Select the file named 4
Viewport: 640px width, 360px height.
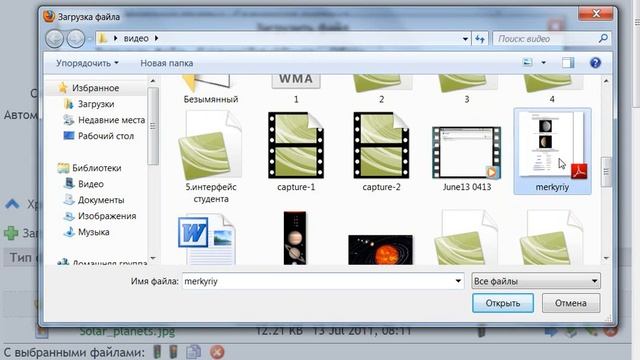click(552, 89)
